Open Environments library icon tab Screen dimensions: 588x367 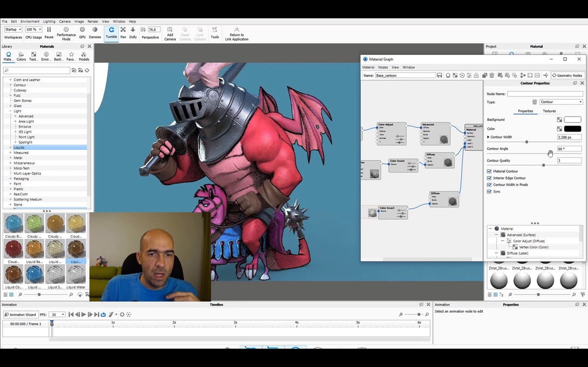pyautogui.click(x=46, y=56)
